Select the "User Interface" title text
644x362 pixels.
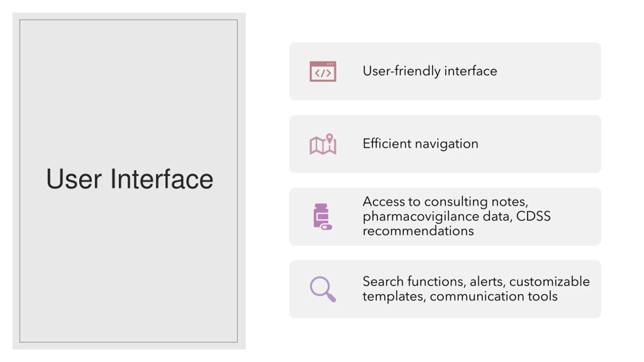(x=130, y=179)
